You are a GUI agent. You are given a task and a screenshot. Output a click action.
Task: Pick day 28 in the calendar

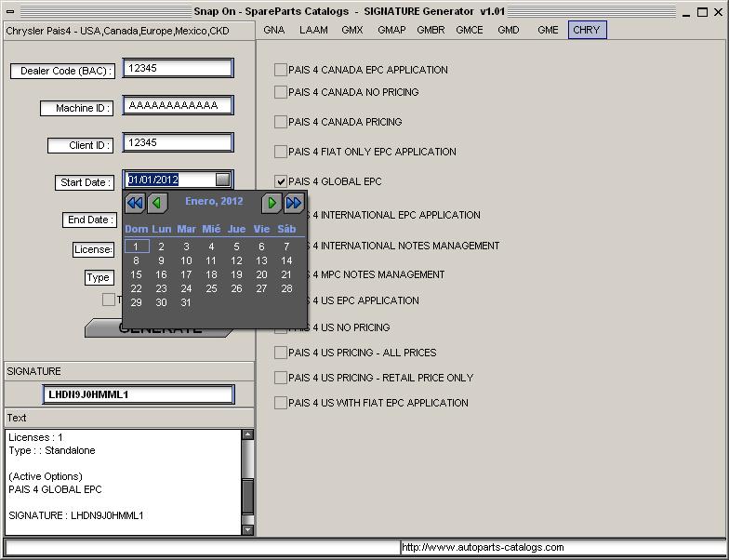pyautogui.click(x=286, y=288)
